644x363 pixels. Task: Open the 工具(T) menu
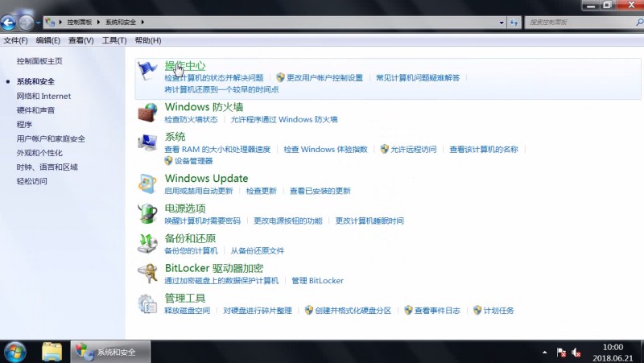114,40
